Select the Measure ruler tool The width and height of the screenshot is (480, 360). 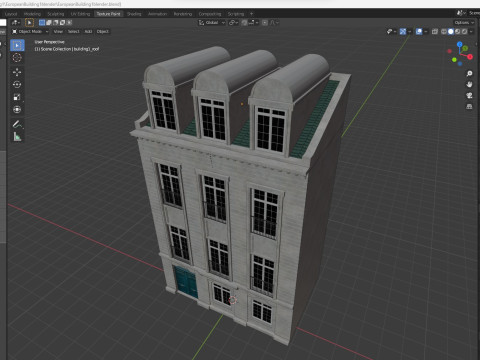(x=17, y=136)
